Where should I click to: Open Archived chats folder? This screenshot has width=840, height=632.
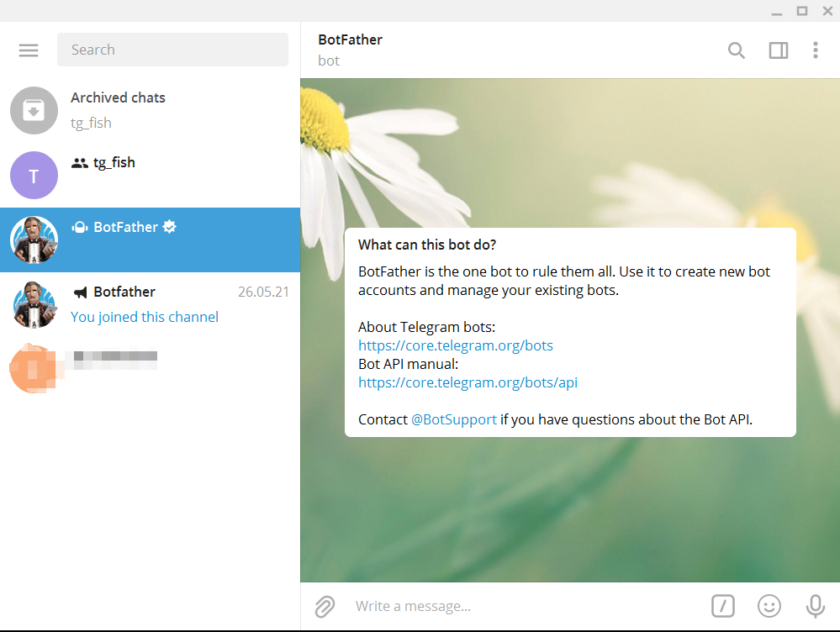[x=150, y=110]
